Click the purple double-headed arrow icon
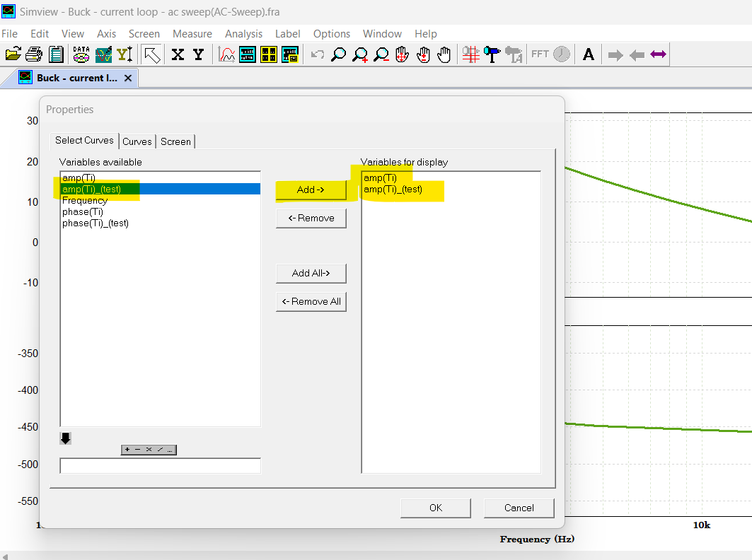Image resolution: width=752 pixels, height=560 pixels. [x=658, y=54]
